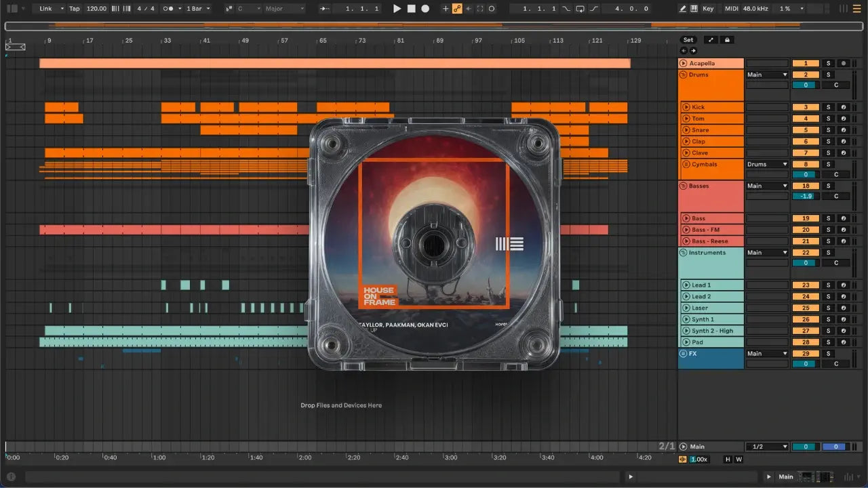868x488 pixels.
Task: Click the Clap track monitor icon
Action: click(843, 142)
